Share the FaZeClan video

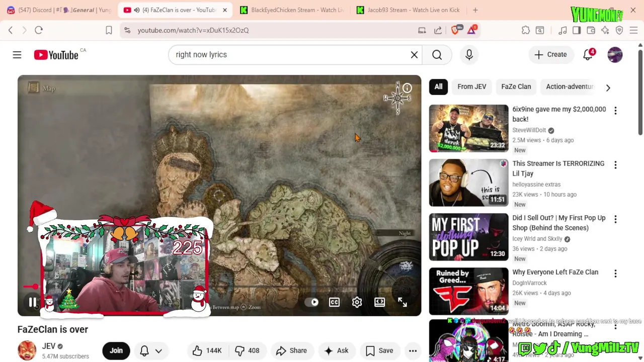point(291,350)
